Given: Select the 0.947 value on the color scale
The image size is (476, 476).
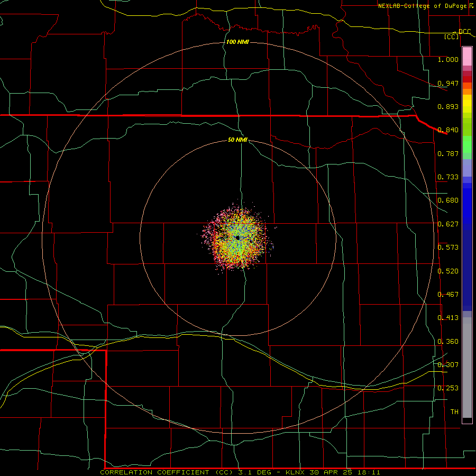Looking at the screenshot, I should pos(448,83).
